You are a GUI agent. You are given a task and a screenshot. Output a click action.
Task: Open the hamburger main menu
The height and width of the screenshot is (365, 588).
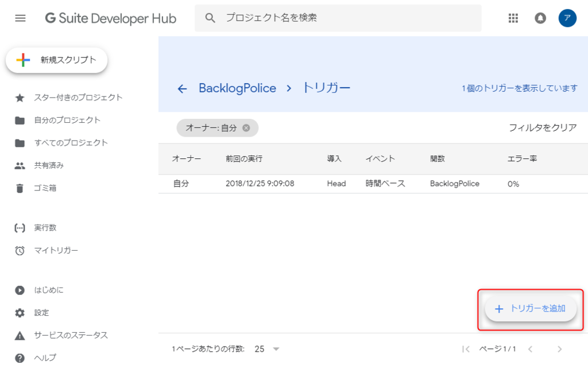click(20, 18)
